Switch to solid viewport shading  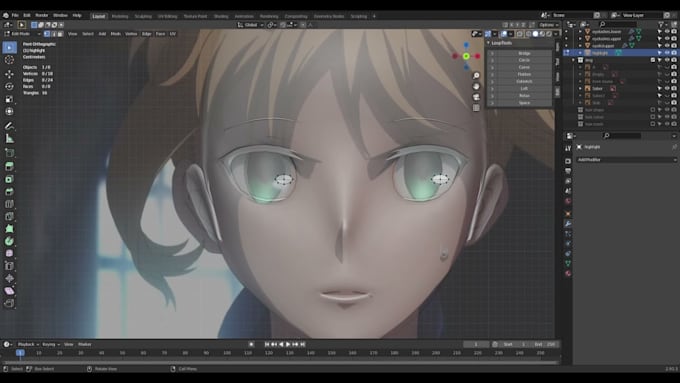[535, 34]
